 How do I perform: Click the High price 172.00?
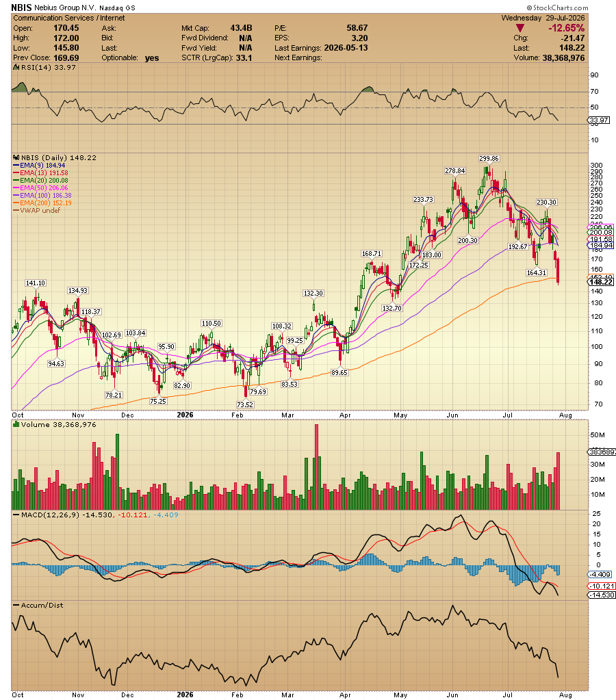click(x=66, y=38)
